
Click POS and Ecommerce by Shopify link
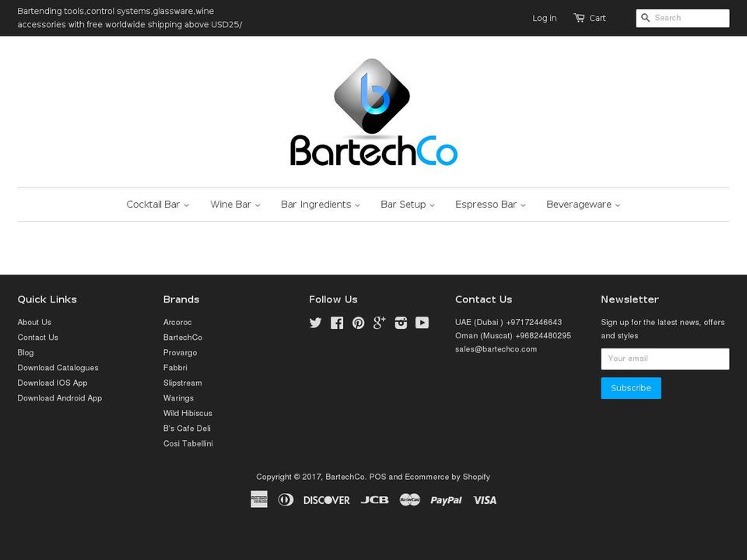[430, 477]
